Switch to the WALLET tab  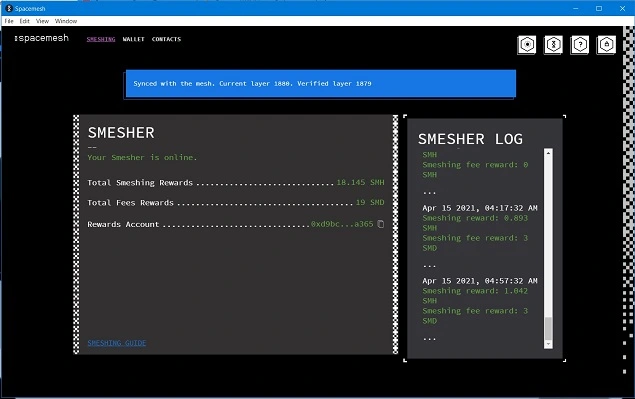click(x=133, y=39)
